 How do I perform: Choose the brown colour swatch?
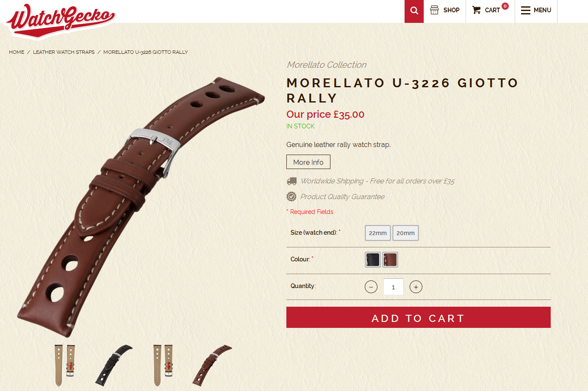tap(390, 260)
